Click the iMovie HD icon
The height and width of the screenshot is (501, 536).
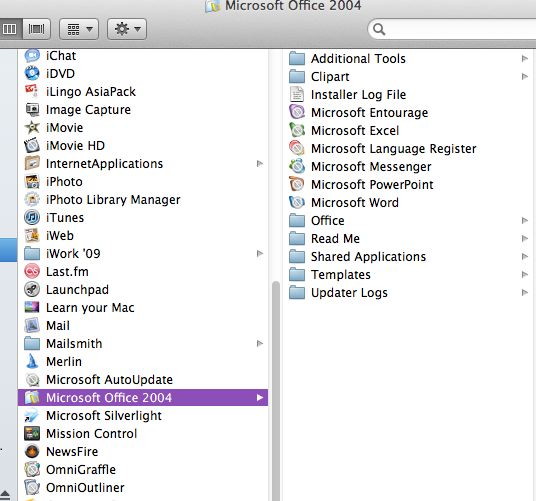coord(32,146)
